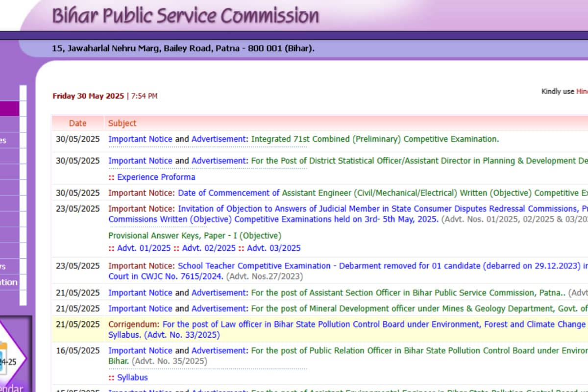Click the Date column header
Viewport: 588px width, 392px height.
(77, 123)
